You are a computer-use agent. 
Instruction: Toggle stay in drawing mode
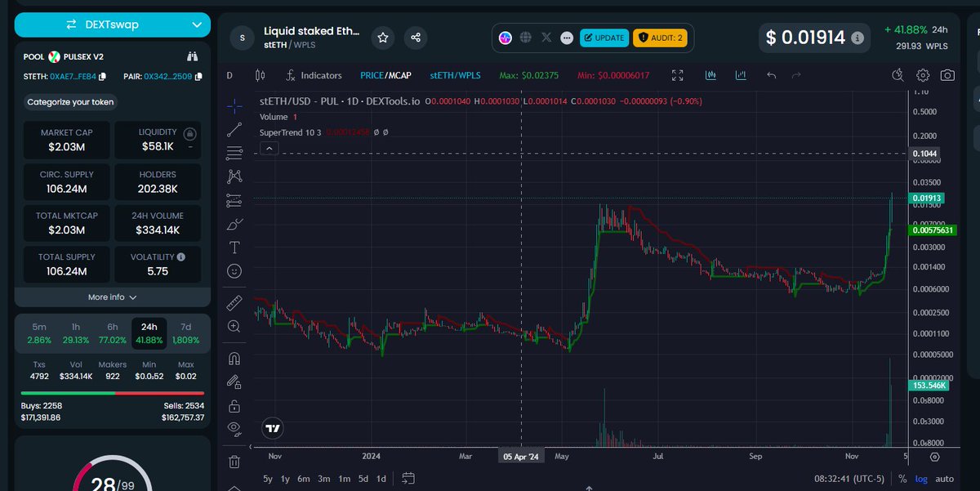[234, 382]
